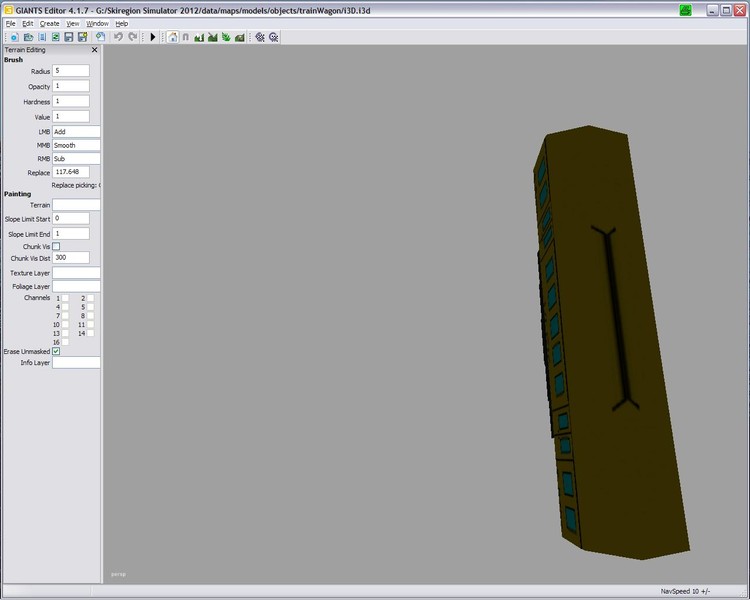Click the Radius input field
The height and width of the screenshot is (600, 750).
click(71, 71)
